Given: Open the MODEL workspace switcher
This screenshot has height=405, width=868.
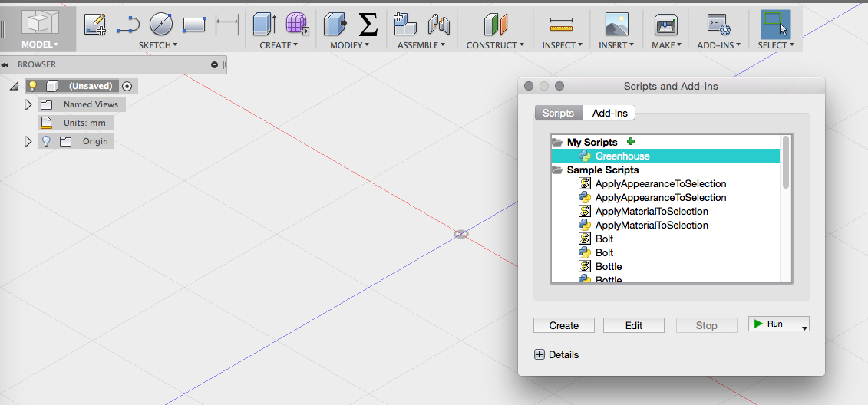Looking at the screenshot, I should click(40, 30).
